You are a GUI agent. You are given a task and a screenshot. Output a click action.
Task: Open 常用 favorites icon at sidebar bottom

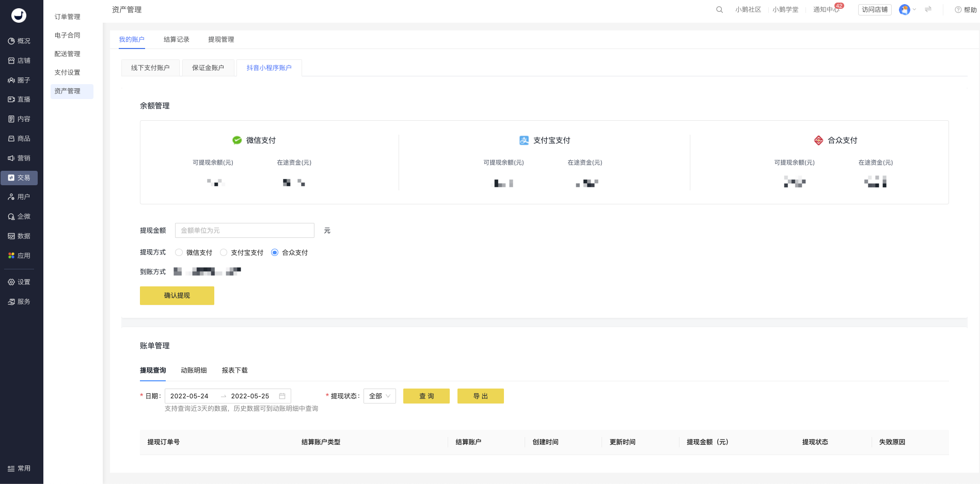point(11,468)
